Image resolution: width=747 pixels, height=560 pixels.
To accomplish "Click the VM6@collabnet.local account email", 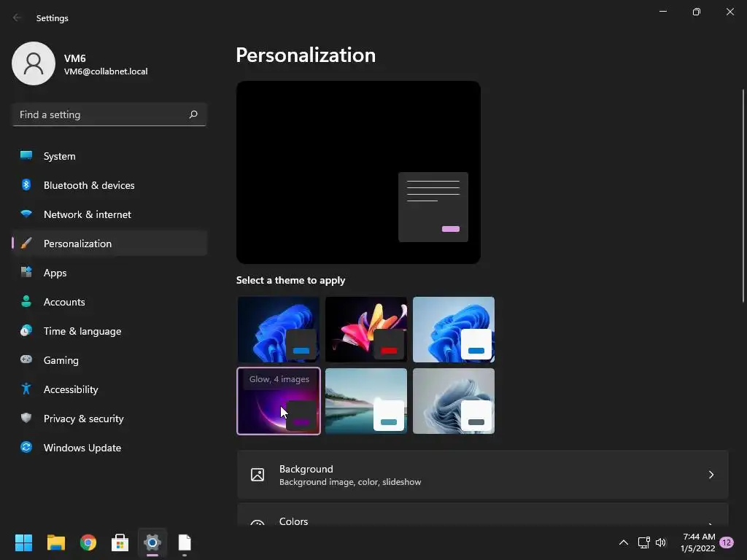I will [106, 71].
